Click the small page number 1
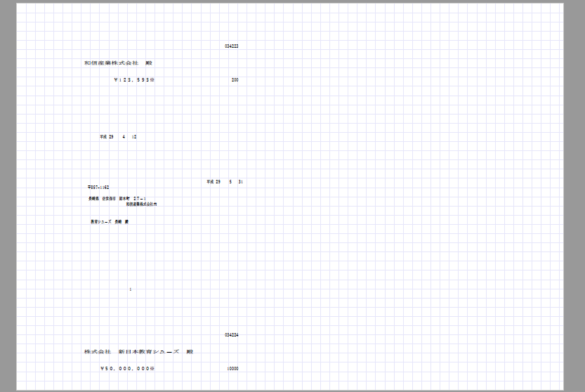 click(131, 289)
